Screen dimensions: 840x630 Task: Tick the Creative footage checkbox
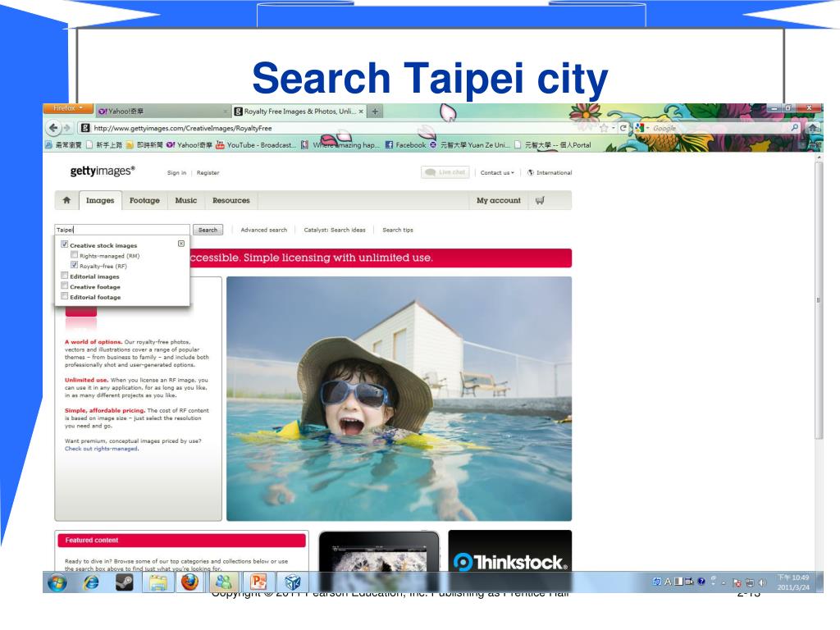(x=64, y=286)
